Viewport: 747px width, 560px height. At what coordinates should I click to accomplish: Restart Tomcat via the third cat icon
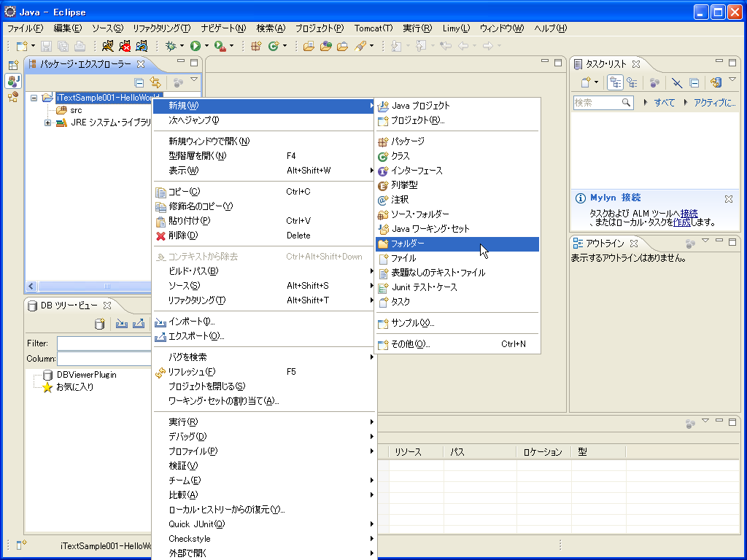pyautogui.click(x=142, y=46)
